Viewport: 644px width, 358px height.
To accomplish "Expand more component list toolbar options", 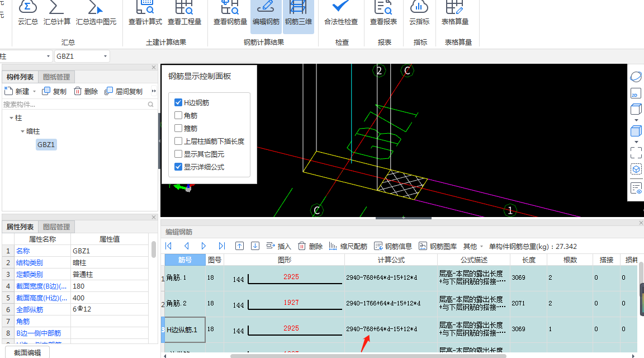I will pyautogui.click(x=154, y=91).
